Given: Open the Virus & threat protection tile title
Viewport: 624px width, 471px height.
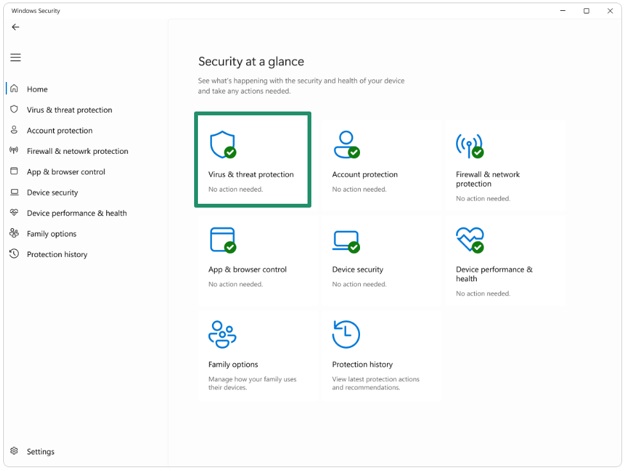Looking at the screenshot, I should click(251, 174).
